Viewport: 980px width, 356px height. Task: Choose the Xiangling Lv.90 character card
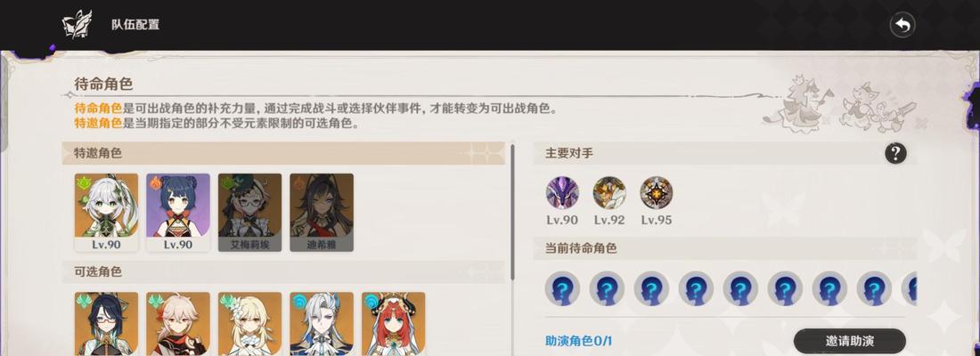178,213
